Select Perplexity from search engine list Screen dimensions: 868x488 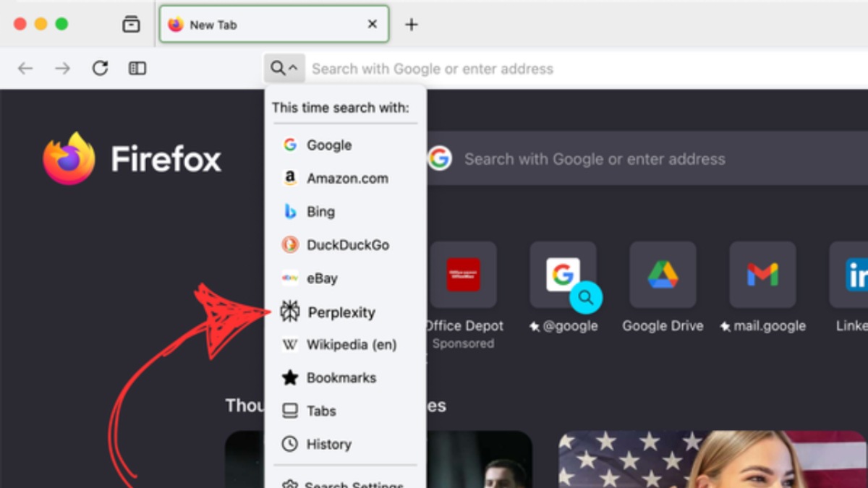(341, 312)
